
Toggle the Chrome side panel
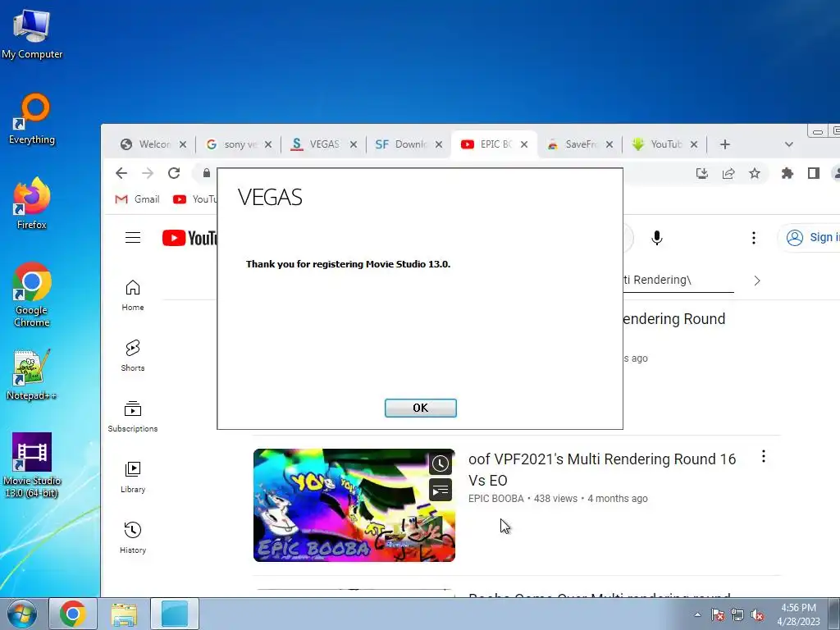tap(814, 173)
